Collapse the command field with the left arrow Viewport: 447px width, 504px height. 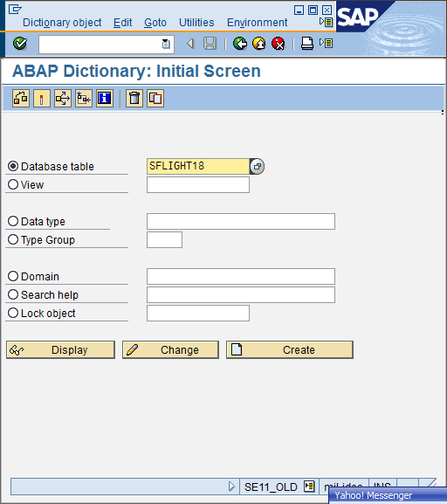(190, 44)
